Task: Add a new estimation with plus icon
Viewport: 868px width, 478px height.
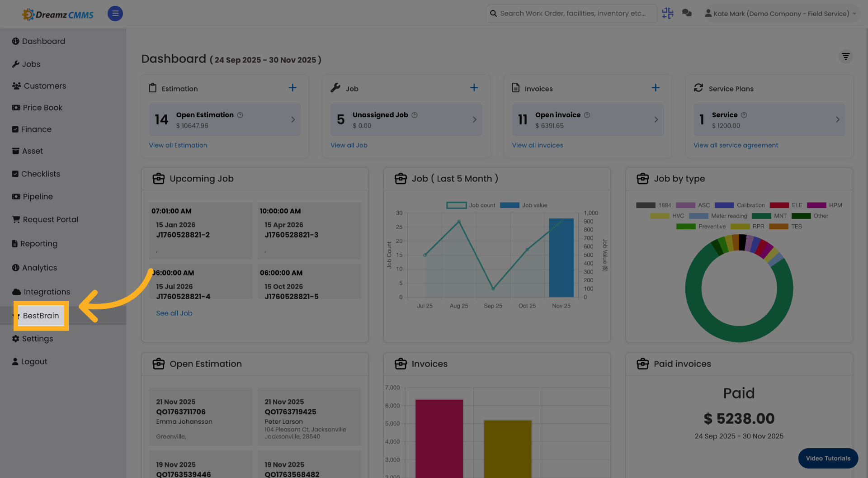Action: pyautogui.click(x=292, y=88)
